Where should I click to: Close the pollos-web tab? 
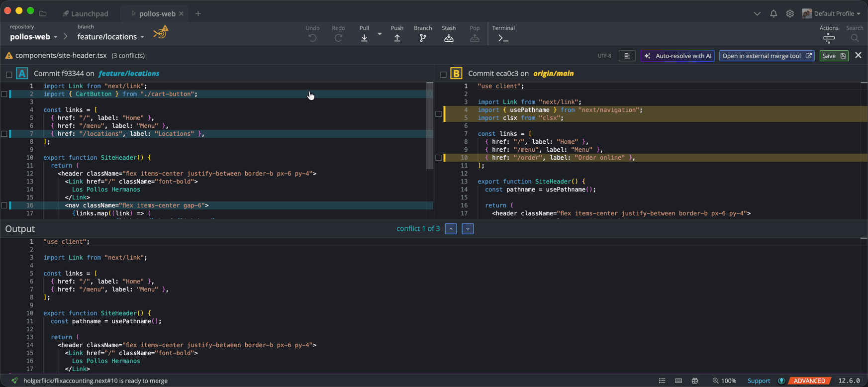click(x=181, y=14)
